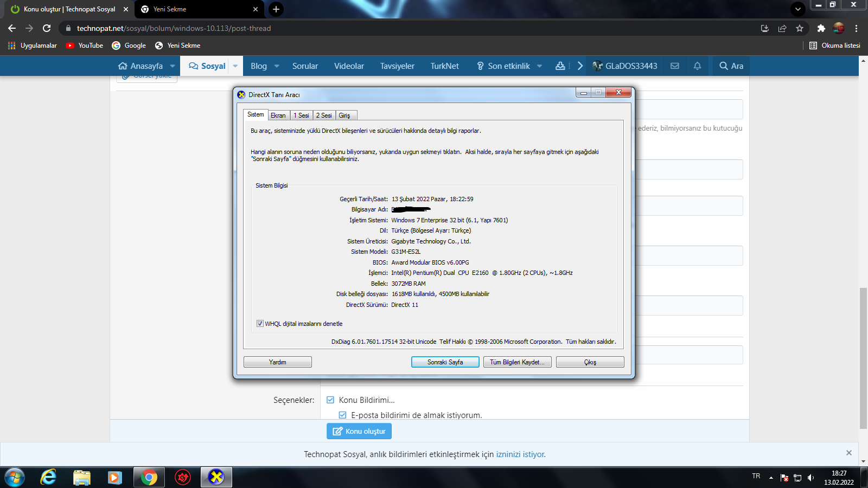Screen dimensions: 868x488
Task: Expand the Anasayfa dropdown arrow
Action: (173, 66)
